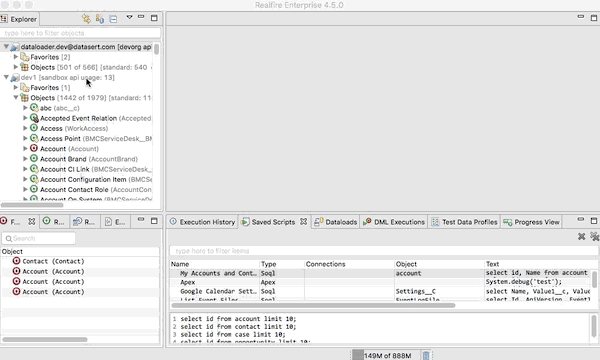The width and height of the screenshot is (600, 360).
Task: Click the delete all double-X icon
Action: [595, 236]
